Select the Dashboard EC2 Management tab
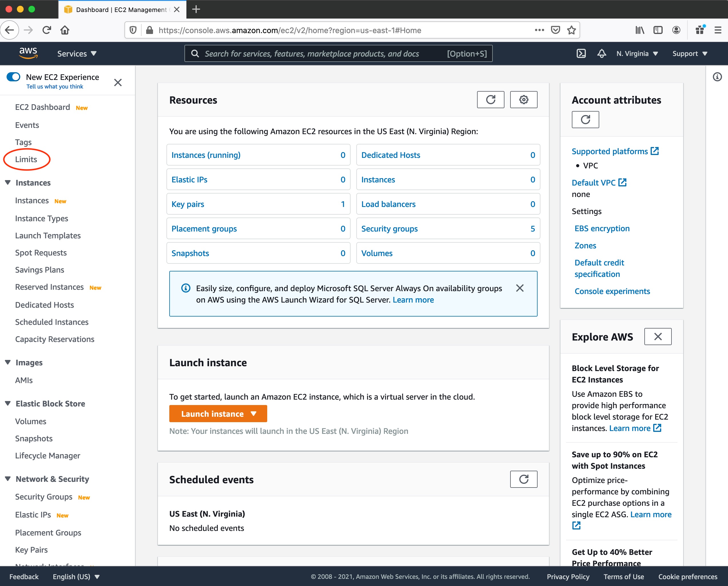Image resolution: width=728 pixels, height=586 pixels. point(122,9)
